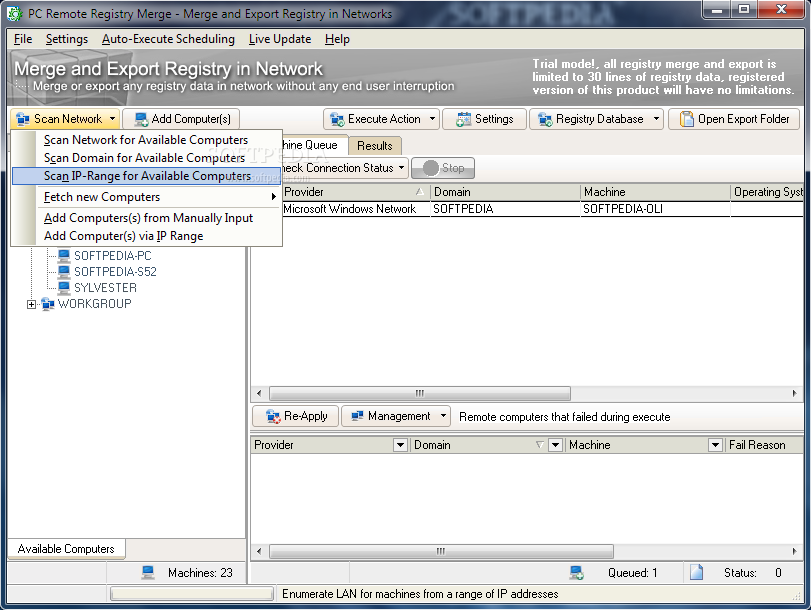
Task: Click the Fail Reason column header
Action: point(764,445)
